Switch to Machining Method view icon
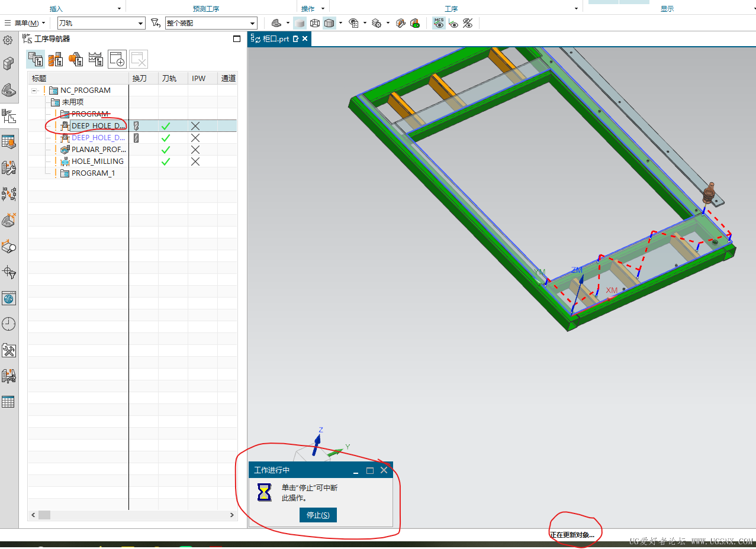 pyautogui.click(x=95, y=59)
